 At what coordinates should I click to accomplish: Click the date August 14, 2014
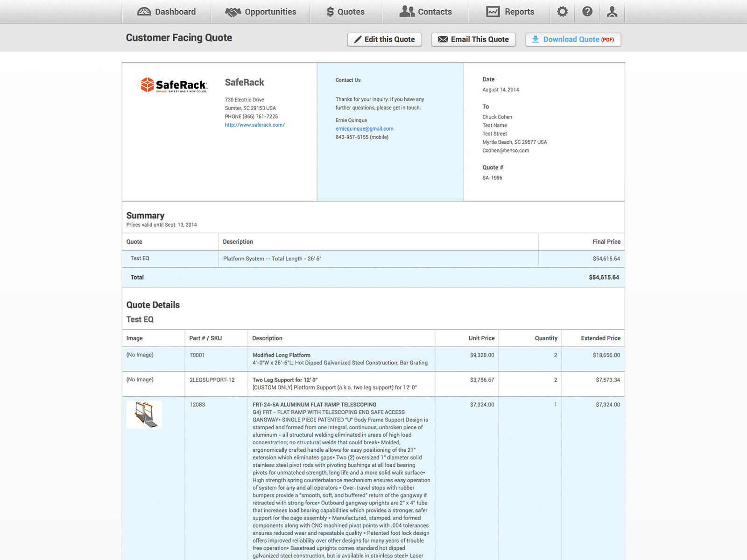500,90
